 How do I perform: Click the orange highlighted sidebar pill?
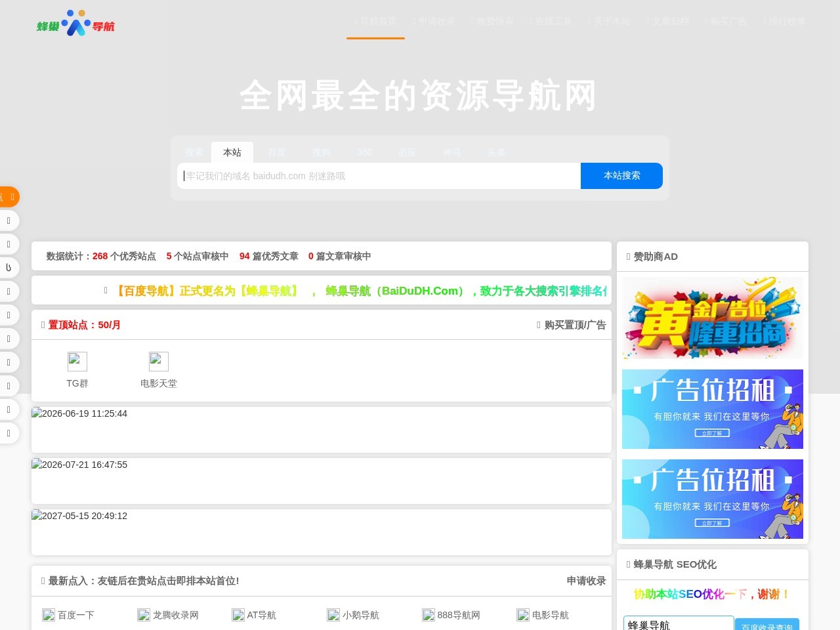click(x=9, y=197)
